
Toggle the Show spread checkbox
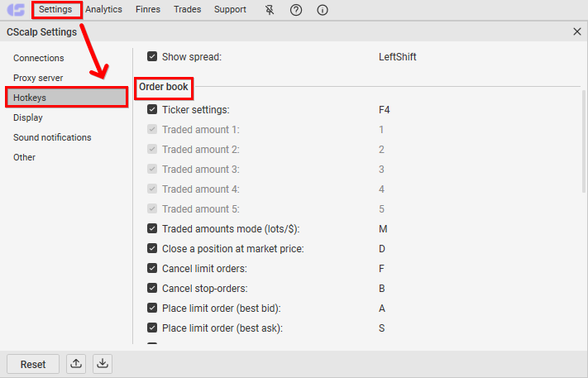pyautogui.click(x=152, y=56)
